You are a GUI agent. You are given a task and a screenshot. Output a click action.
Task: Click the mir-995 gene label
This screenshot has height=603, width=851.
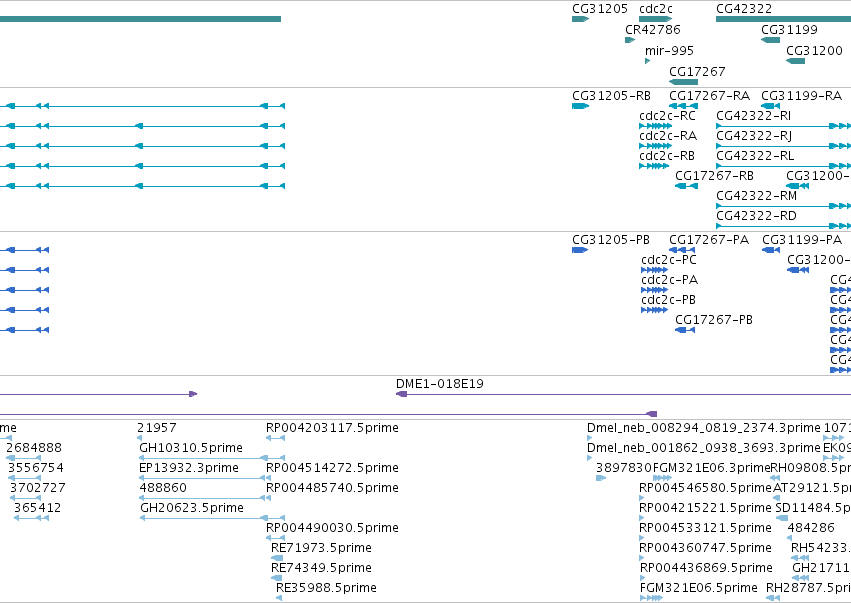click(x=669, y=50)
